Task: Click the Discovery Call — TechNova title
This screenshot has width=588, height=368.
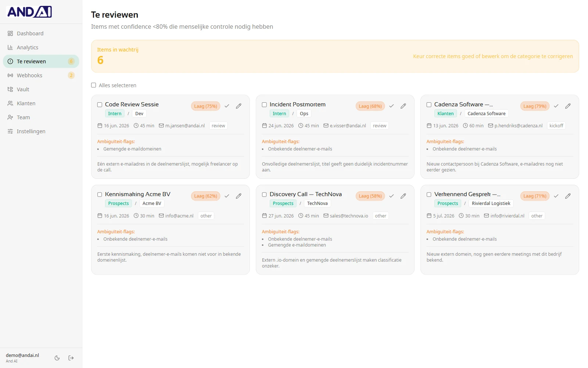Action: coord(306,194)
